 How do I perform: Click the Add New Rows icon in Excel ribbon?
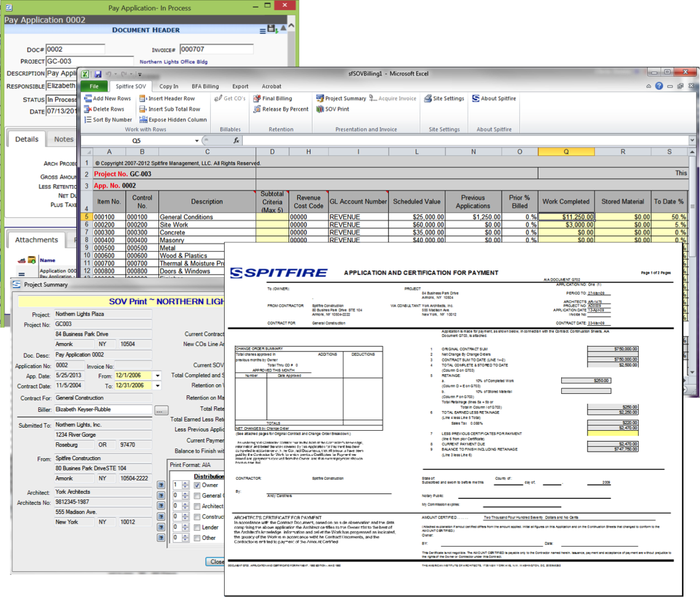click(88, 99)
